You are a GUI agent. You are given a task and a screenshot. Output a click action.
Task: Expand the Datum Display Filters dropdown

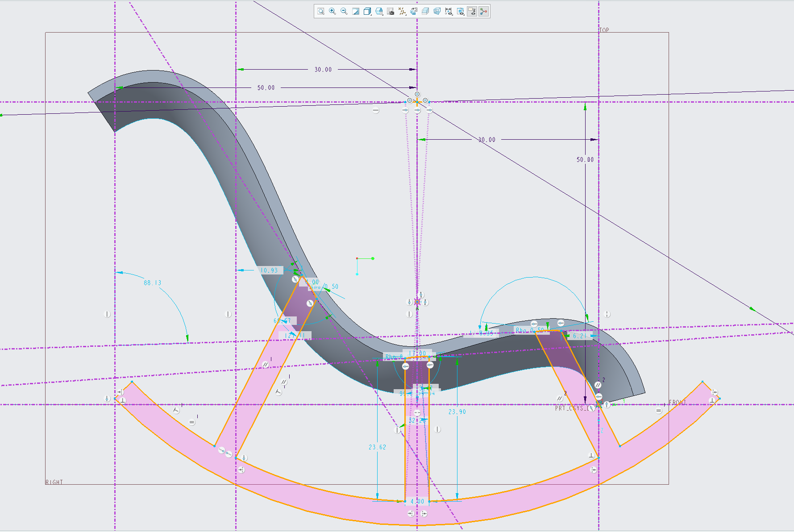[402, 11]
